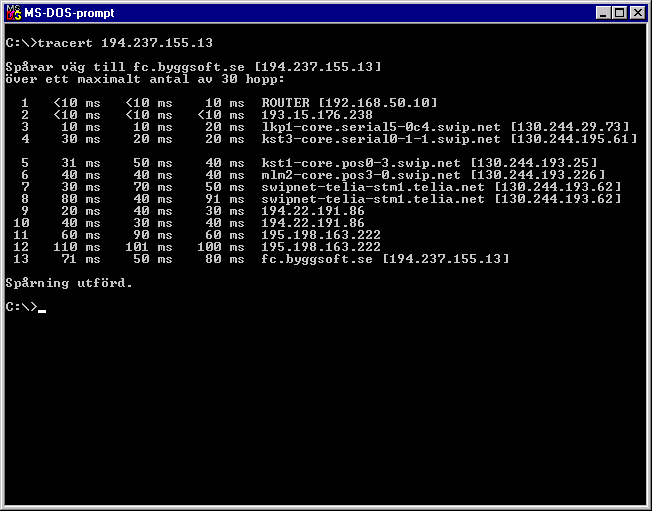Click kst3-core.serial0-1-1.swip.net hostname

381,139
